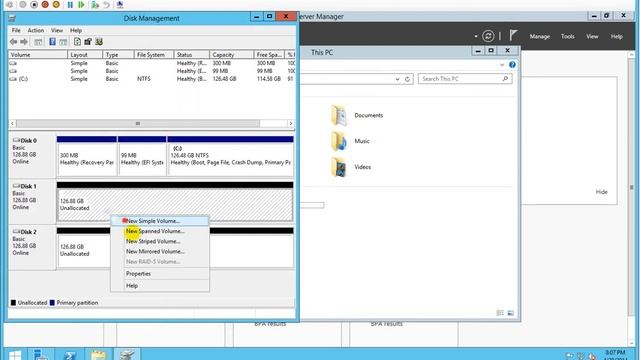Choose New Striped Volume from context menu
Screen dimensions: 640x360
(160, 241)
